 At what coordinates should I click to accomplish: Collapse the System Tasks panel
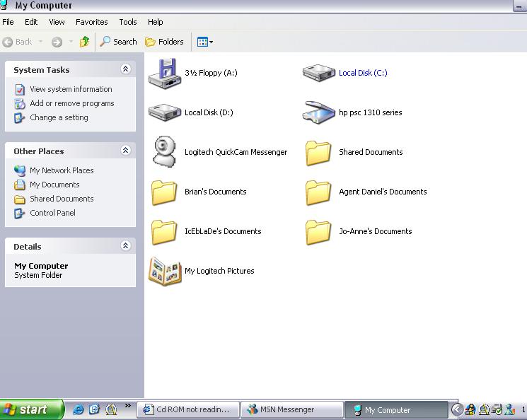(x=125, y=69)
